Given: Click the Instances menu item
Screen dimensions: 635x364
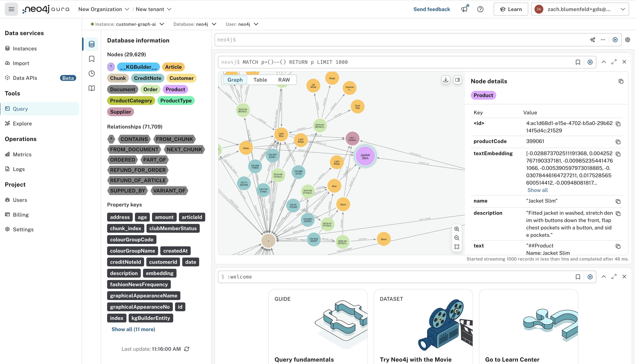Looking at the screenshot, I should [25, 48].
